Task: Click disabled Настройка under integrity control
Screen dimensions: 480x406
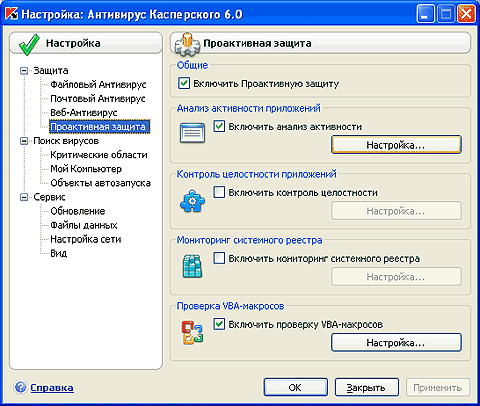Action: [x=396, y=211]
